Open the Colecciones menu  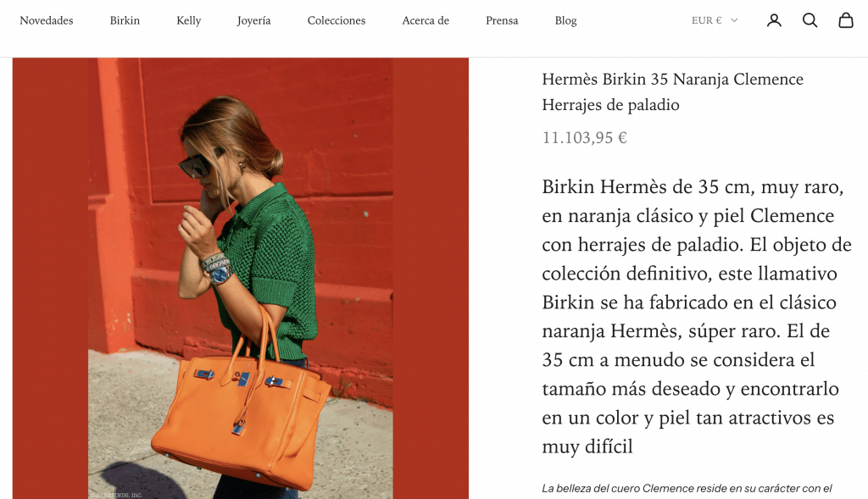pos(337,20)
